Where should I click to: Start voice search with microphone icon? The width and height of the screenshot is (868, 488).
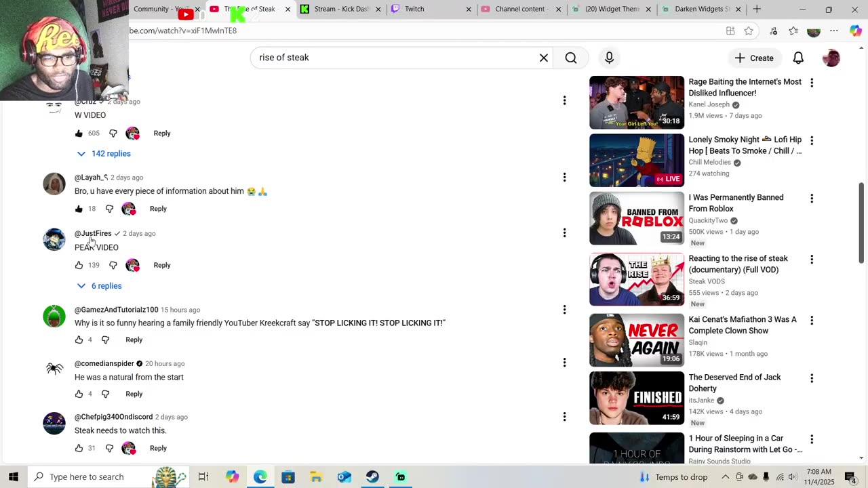coord(609,58)
